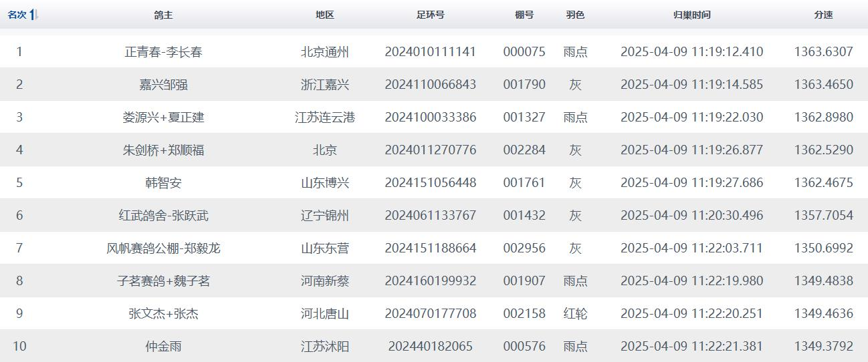Click the 棚号 column header

coord(524,15)
